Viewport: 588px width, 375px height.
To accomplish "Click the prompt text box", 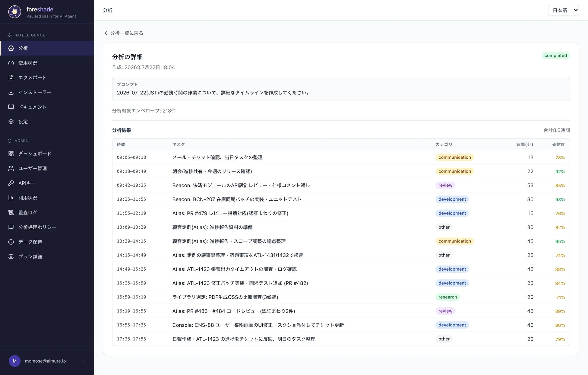I will point(341,89).
